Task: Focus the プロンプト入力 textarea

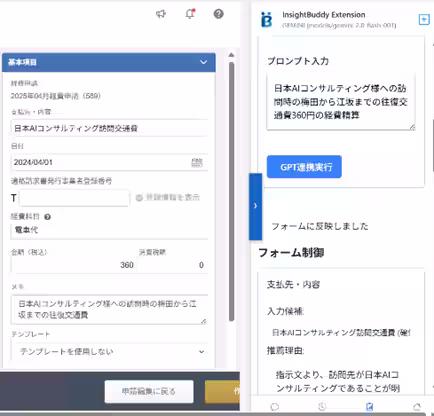Action: tap(341, 102)
